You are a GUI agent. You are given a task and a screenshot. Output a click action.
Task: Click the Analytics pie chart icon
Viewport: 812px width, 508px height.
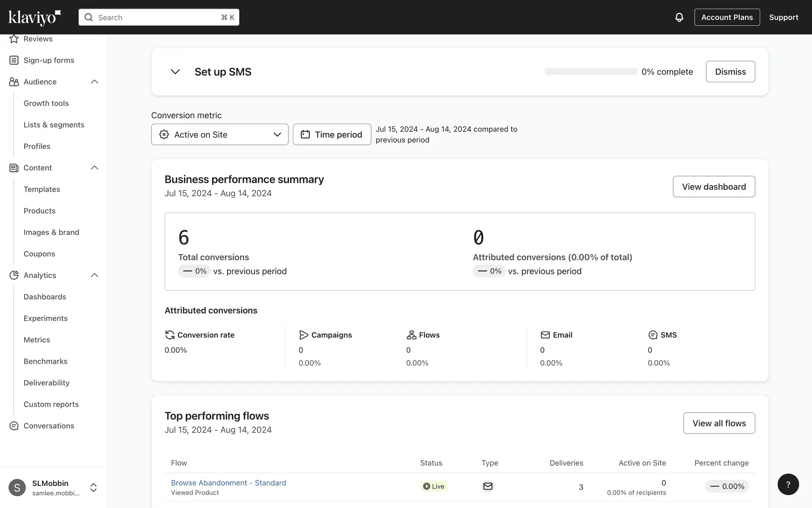14,275
